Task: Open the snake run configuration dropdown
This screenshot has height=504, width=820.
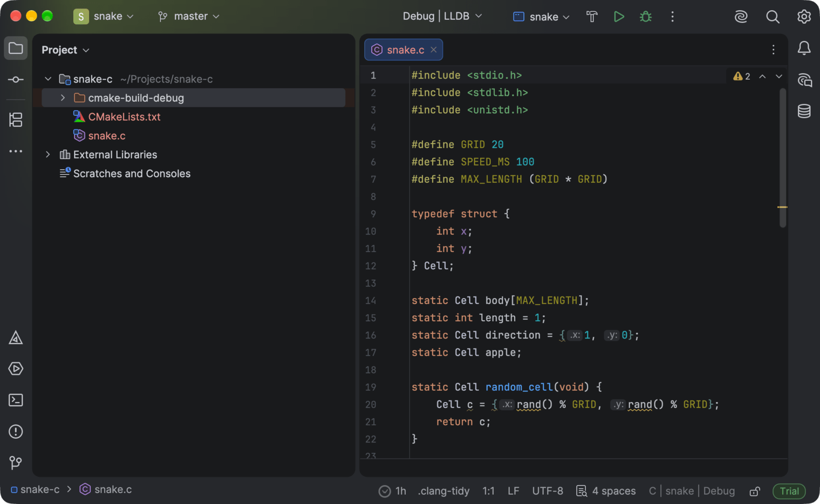Action: pyautogui.click(x=541, y=17)
